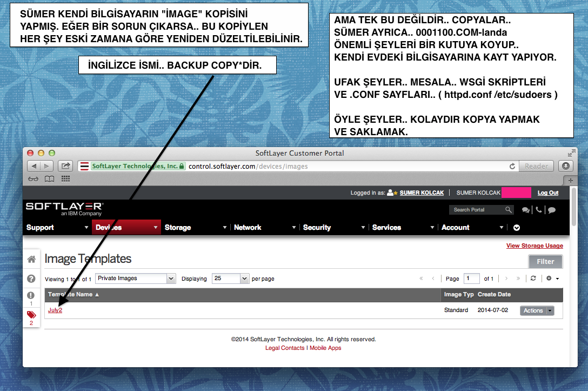Add a new tab with the plus button
Image resolution: width=588 pixels, height=391 pixels.
point(570,181)
